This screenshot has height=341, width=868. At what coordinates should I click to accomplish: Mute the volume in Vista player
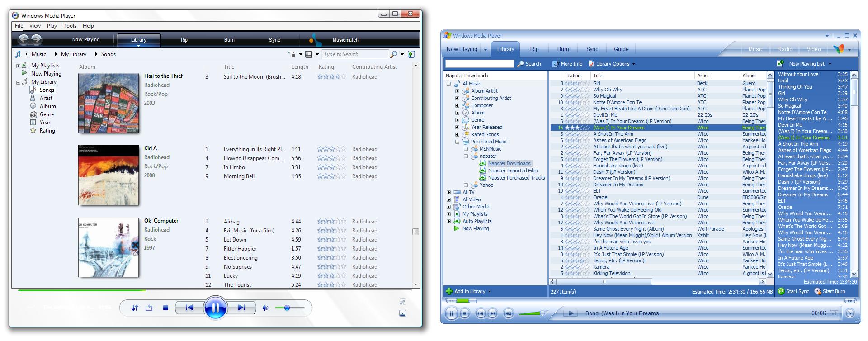[265, 308]
